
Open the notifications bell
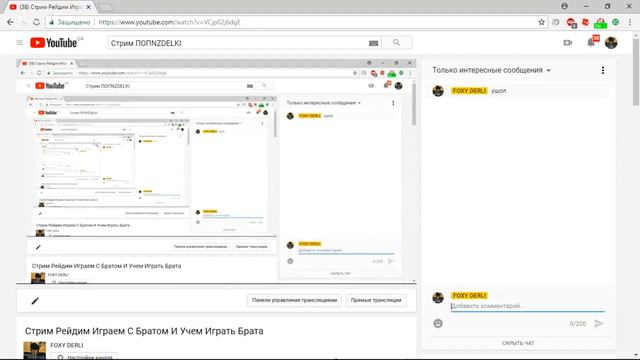pos(591,42)
